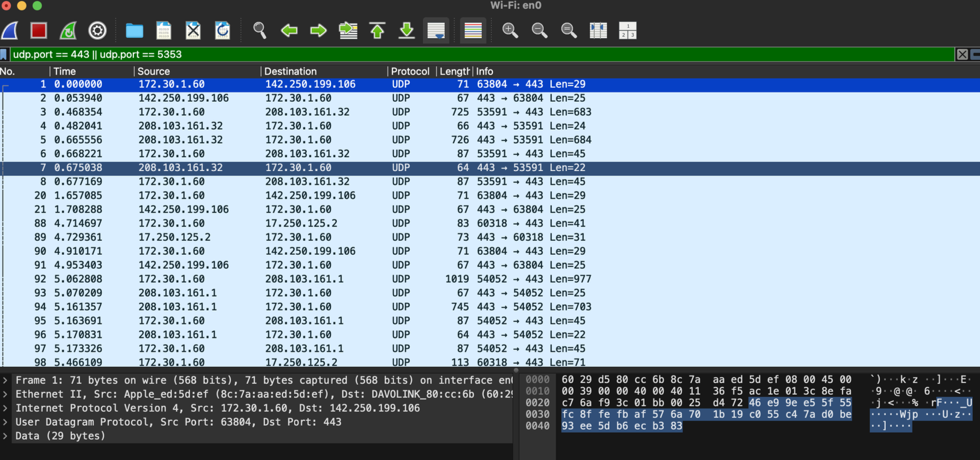Start capturing packets with shark fin icon

(x=10, y=31)
